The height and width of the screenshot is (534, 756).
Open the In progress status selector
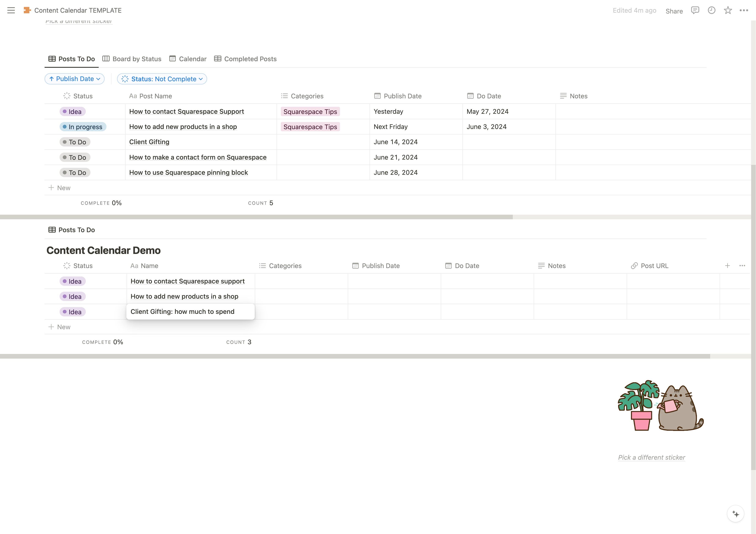tap(83, 127)
